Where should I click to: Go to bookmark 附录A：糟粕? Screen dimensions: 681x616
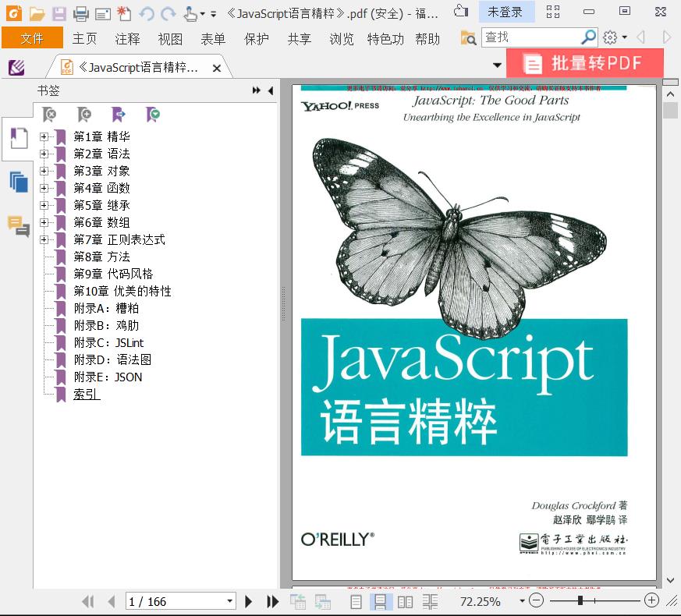click(x=106, y=308)
